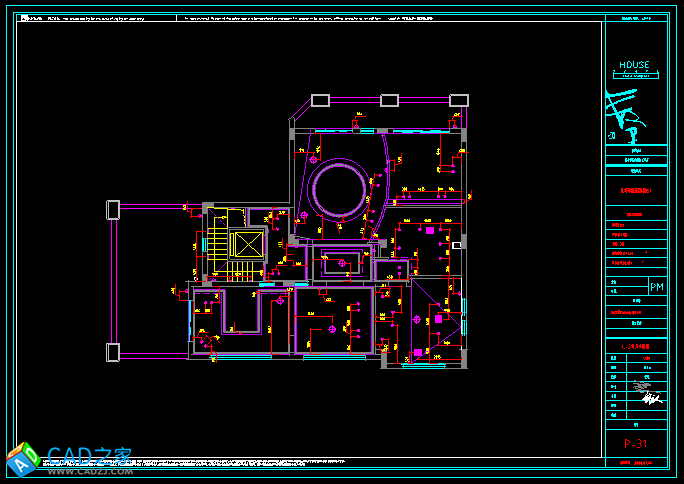Select the top-left column square on roof

click(320, 100)
